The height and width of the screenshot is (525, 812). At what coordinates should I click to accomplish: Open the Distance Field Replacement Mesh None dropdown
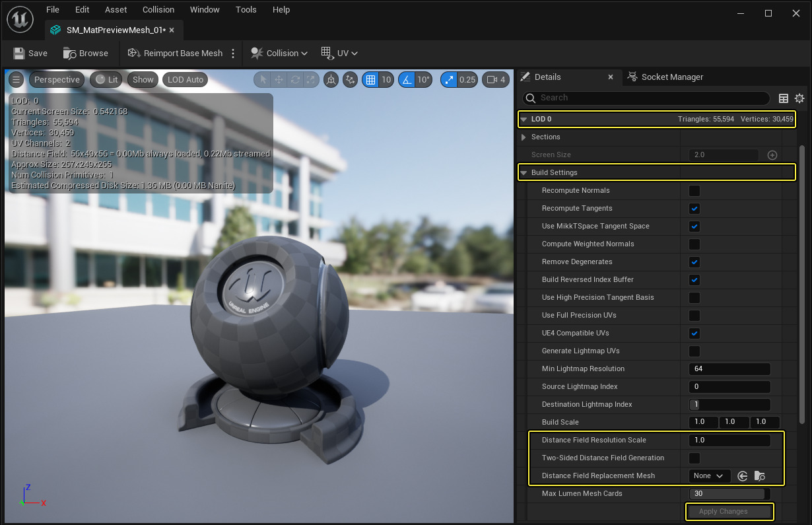click(x=710, y=475)
